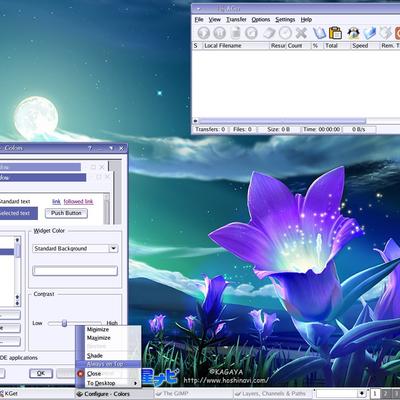Click the KGet scrollbar left arrow
The image size is (400, 400).
pyautogui.click(x=196, y=121)
